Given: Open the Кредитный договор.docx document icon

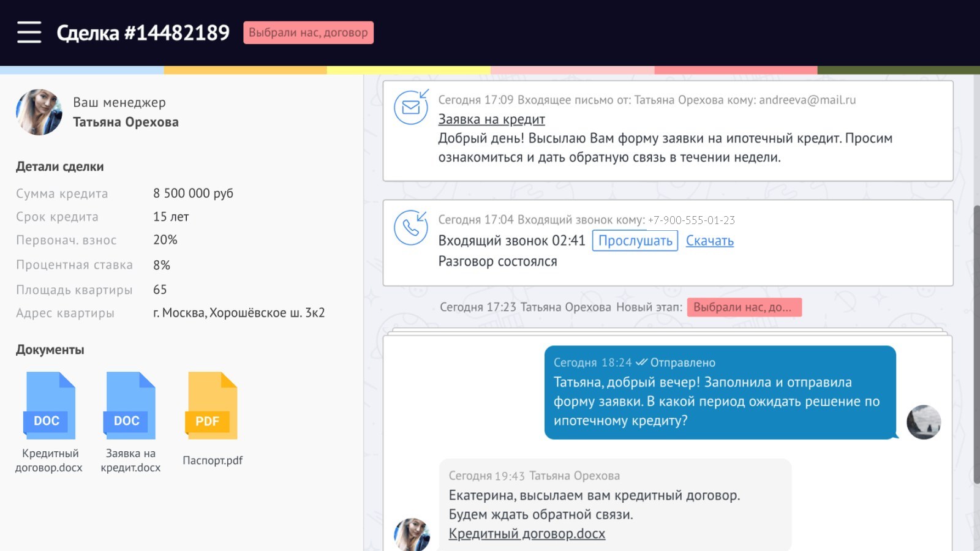Looking at the screenshot, I should click(x=50, y=405).
